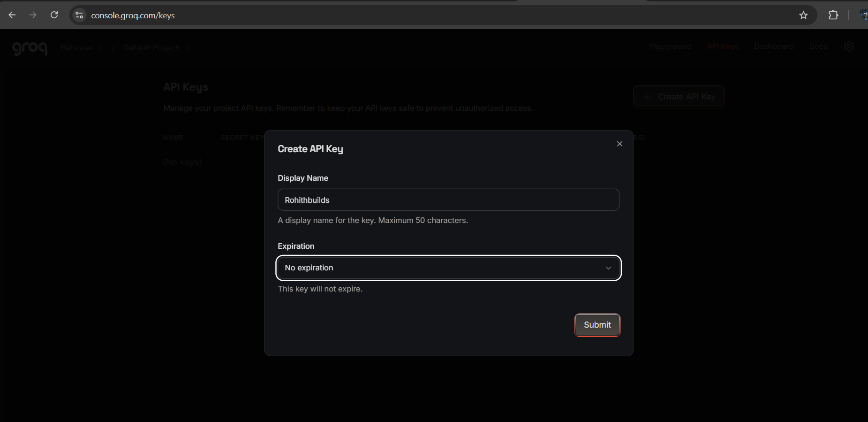Click the 'Manage your project API keys' description
Image resolution: width=868 pixels, height=422 pixels.
coord(348,108)
